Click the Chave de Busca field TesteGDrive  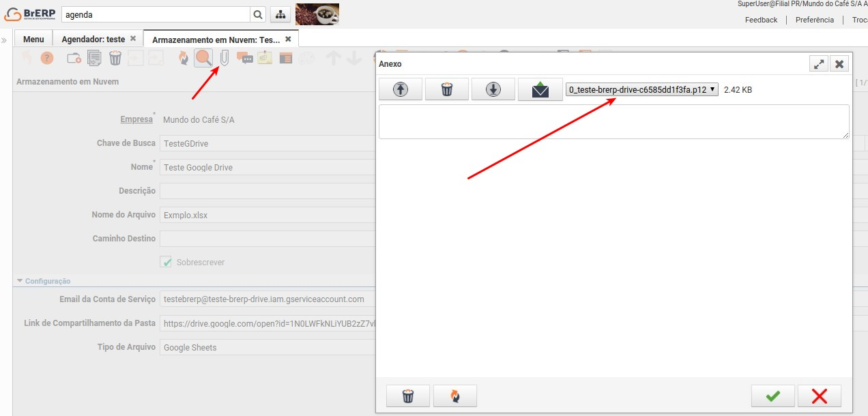click(x=267, y=143)
